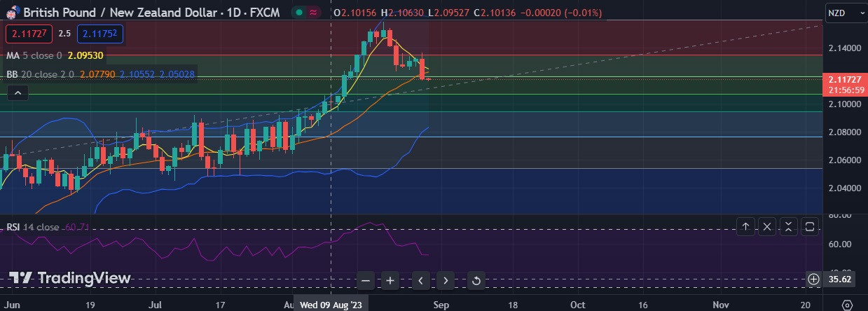
Task: Click the BB upper value 2.10552
Action: pyautogui.click(x=138, y=74)
